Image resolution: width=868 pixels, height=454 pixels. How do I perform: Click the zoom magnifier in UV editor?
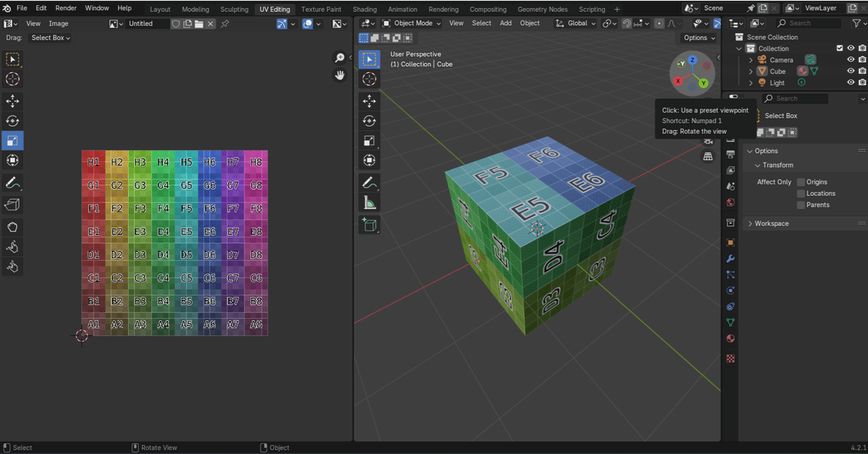(x=339, y=59)
